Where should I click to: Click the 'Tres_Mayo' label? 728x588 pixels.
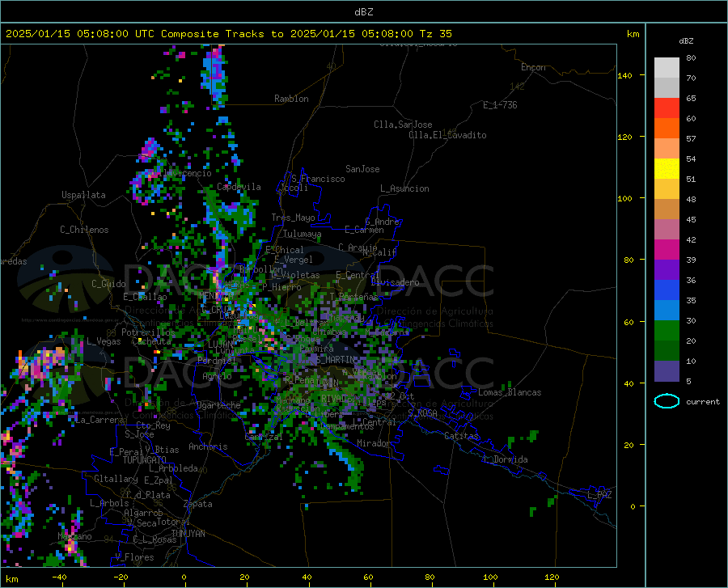pyautogui.click(x=293, y=218)
